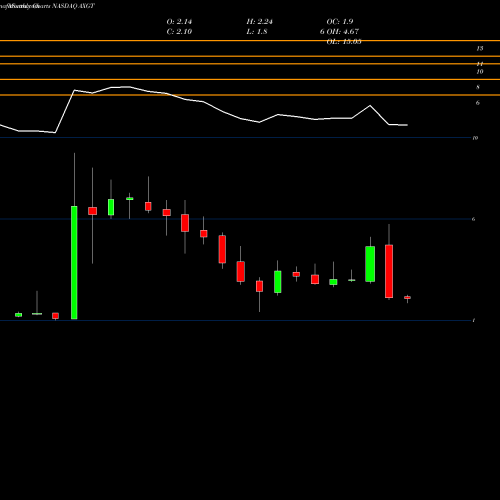Click the high value 'H: 2.24'
Viewport: 500px width, 500px height.
(x=259, y=22)
